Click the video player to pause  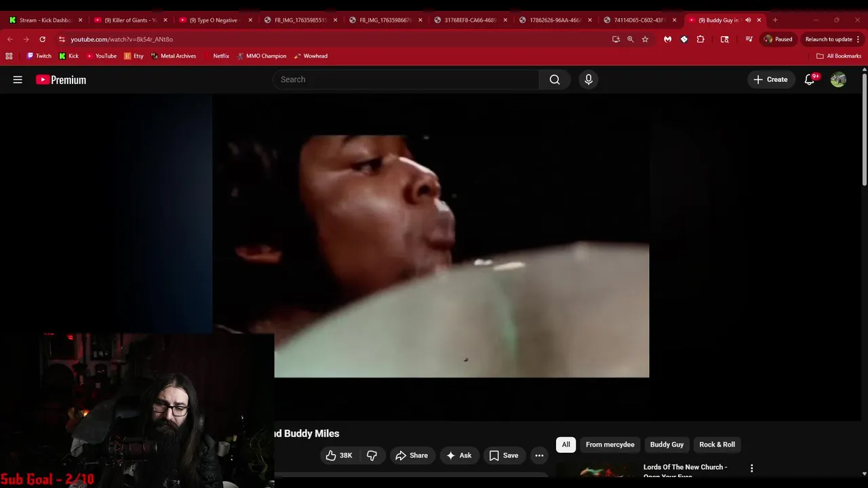[431, 256]
